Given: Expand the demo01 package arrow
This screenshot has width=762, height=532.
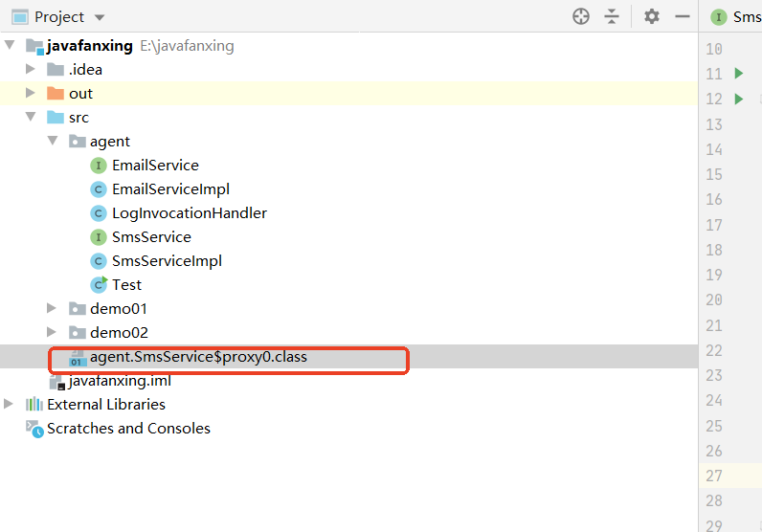Looking at the screenshot, I should coord(51,308).
